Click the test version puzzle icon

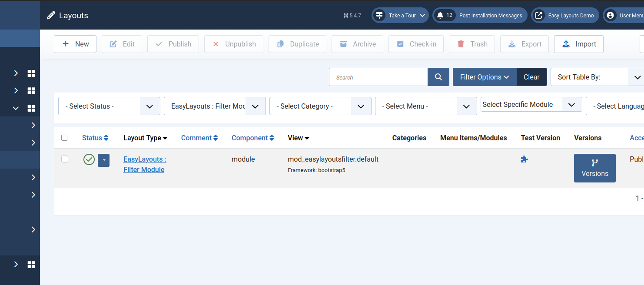(524, 159)
